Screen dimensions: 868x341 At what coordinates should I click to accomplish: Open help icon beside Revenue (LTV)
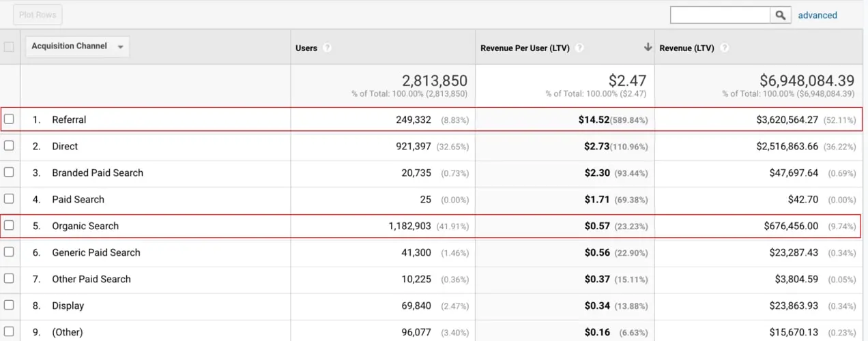(x=724, y=48)
